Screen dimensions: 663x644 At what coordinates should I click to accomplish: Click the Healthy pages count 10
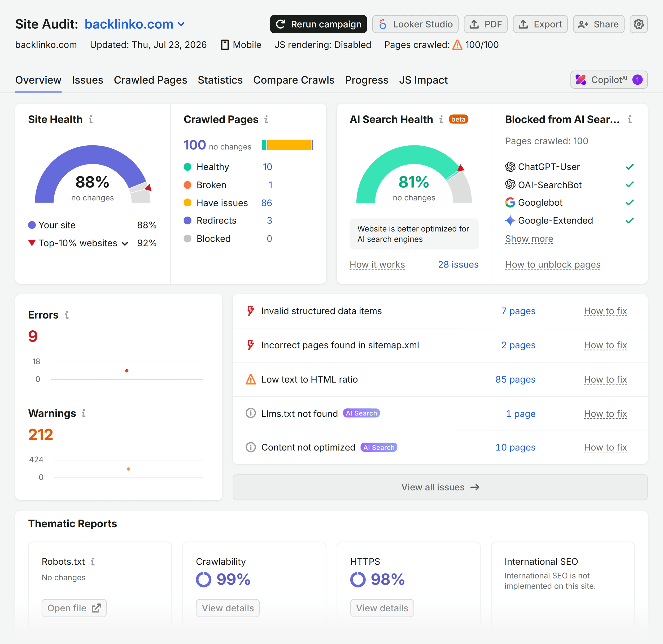(267, 166)
